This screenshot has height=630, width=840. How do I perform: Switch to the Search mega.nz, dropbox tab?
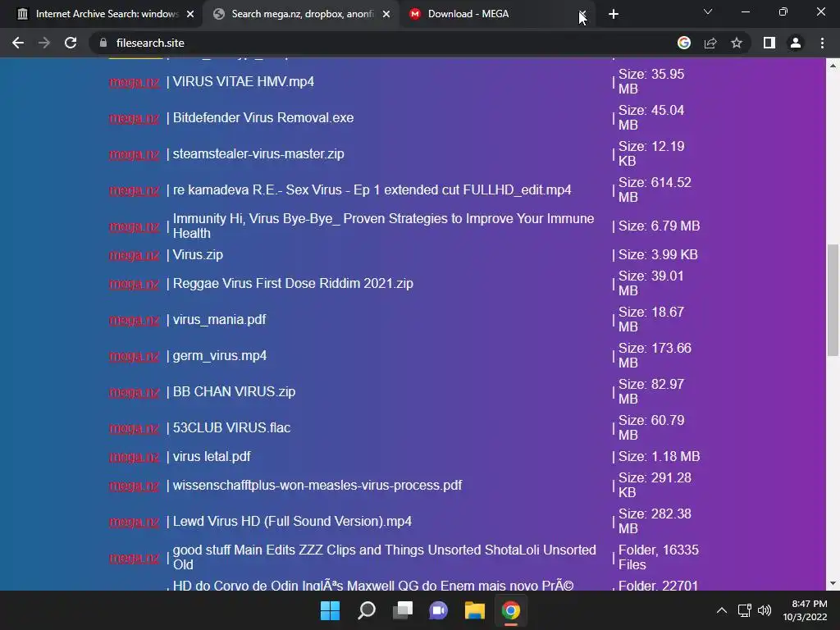click(x=300, y=14)
